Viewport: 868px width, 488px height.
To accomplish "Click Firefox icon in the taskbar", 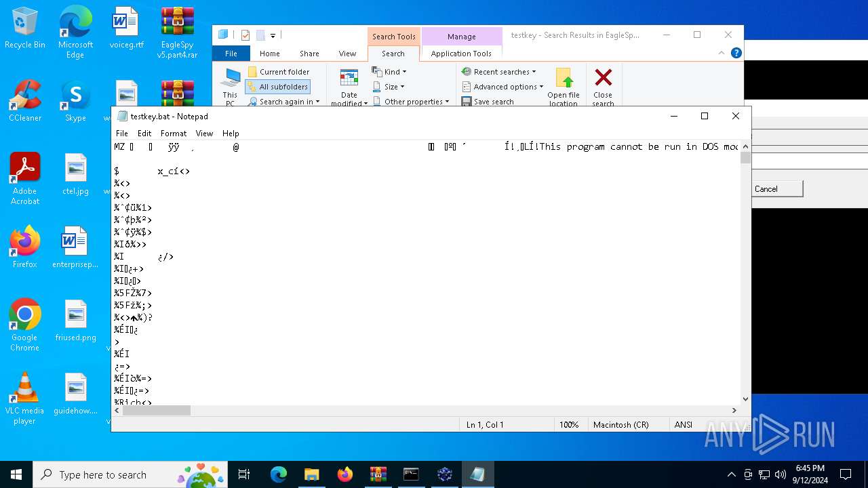I will 344,474.
